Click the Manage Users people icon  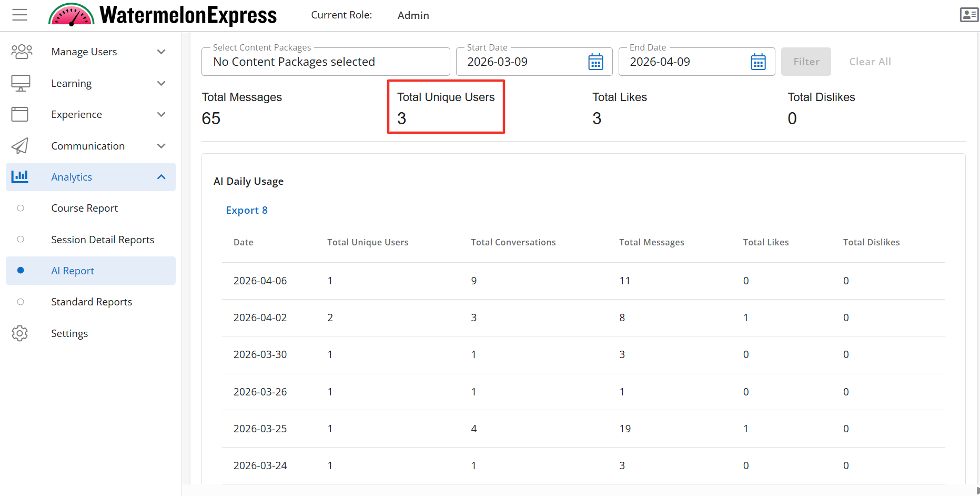click(21, 52)
